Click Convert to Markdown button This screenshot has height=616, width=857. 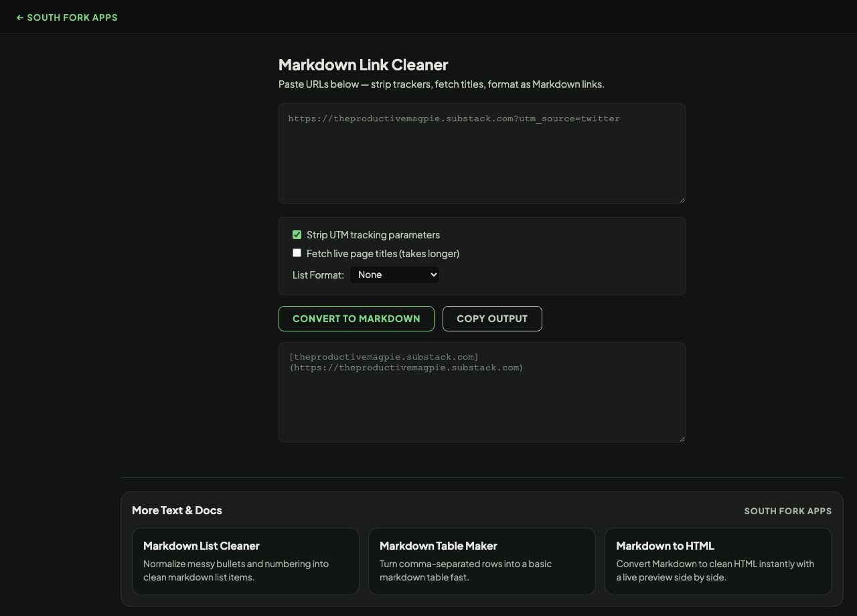click(356, 319)
